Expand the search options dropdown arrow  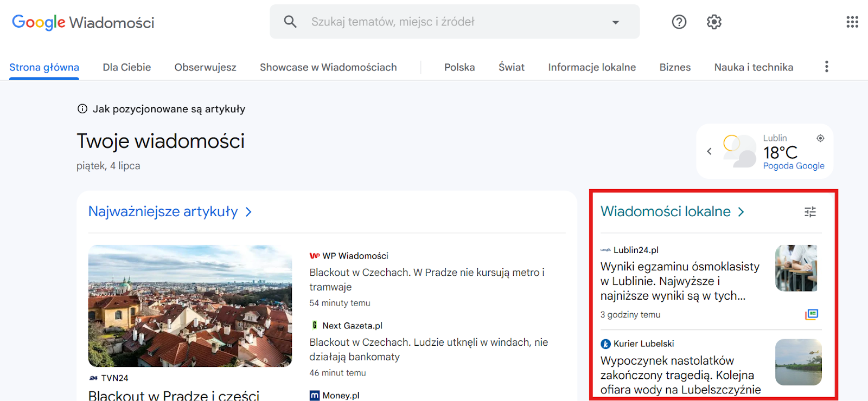[616, 22]
